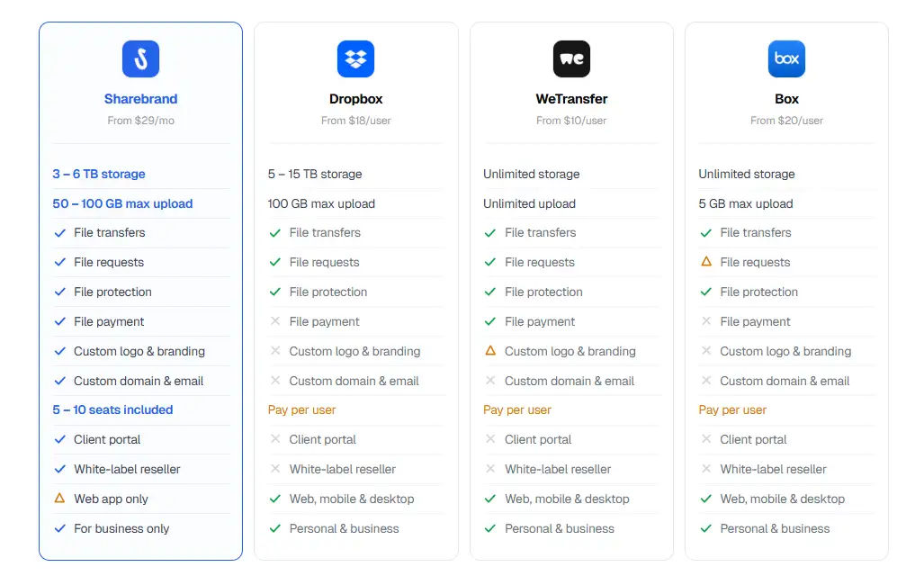Click Box's warning triangle beside File requests
Screen dimensions: 924x576
(x=706, y=262)
